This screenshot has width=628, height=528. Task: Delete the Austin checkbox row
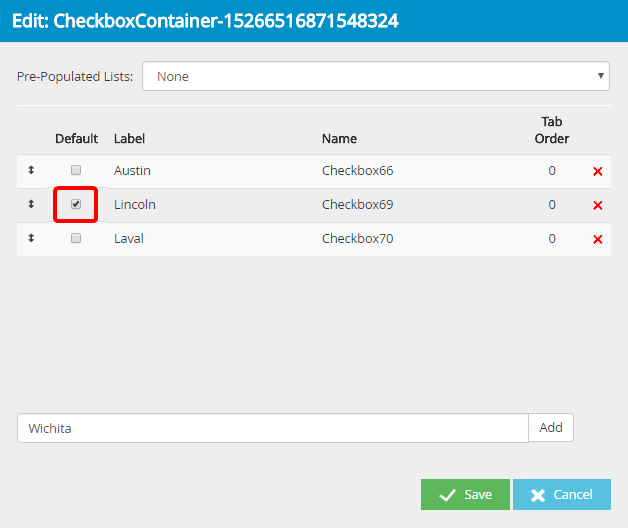coord(597,172)
